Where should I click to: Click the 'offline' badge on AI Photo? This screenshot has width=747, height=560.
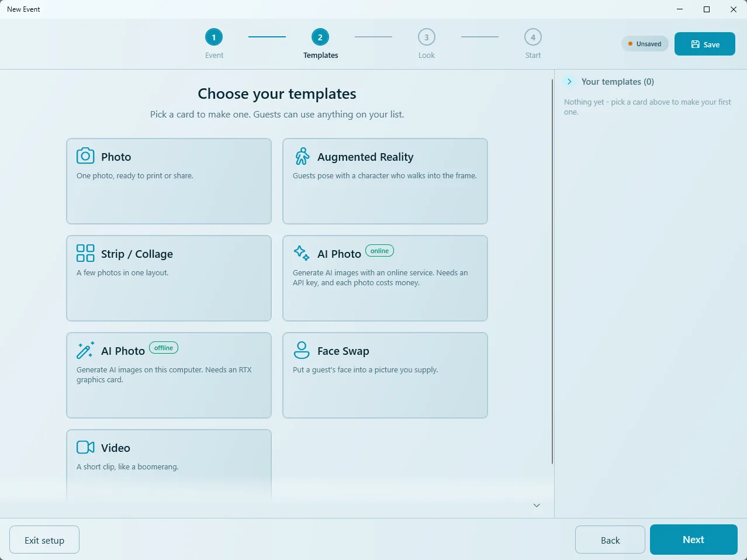(x=164, y=348)
